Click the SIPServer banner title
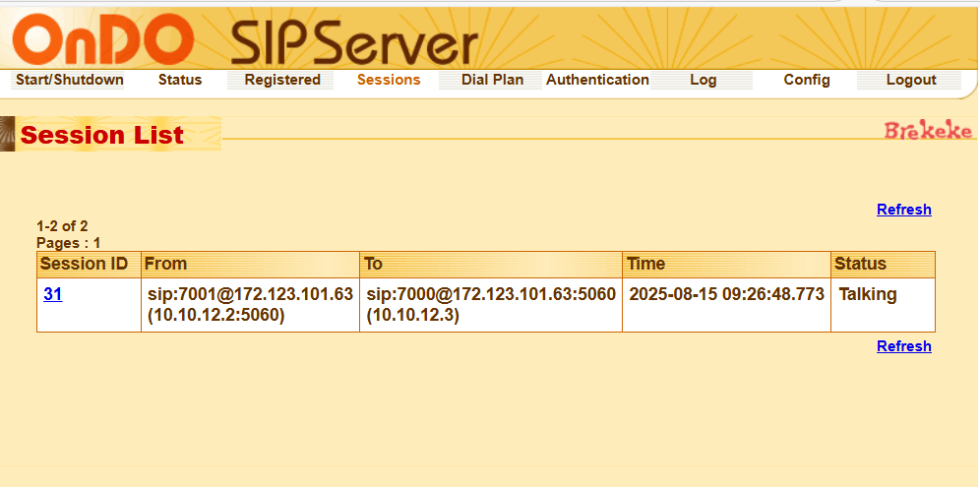Image resolution: width=980 pixels, height=487 pixels. 354,43
